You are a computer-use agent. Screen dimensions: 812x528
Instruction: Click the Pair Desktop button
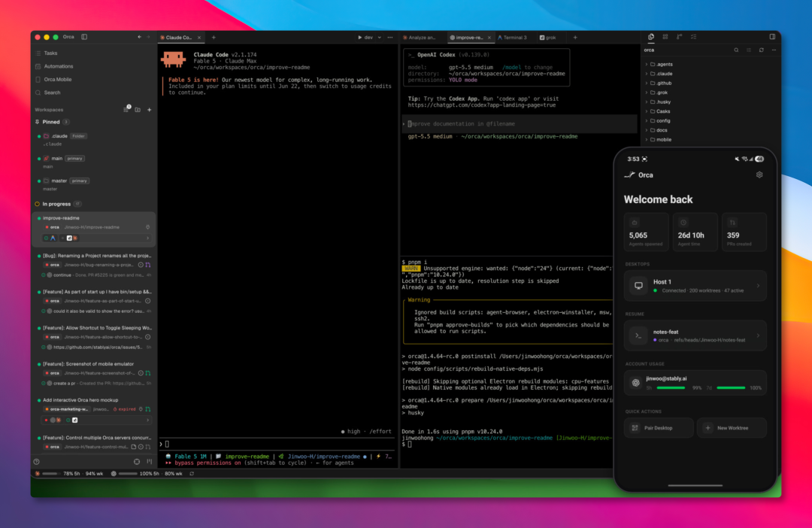659,428
